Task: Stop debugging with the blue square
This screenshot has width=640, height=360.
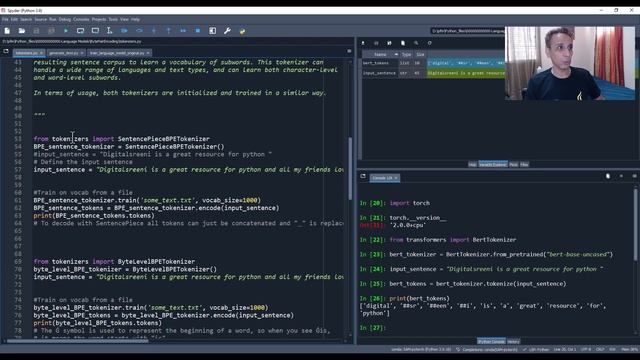Action: (198, 31)
